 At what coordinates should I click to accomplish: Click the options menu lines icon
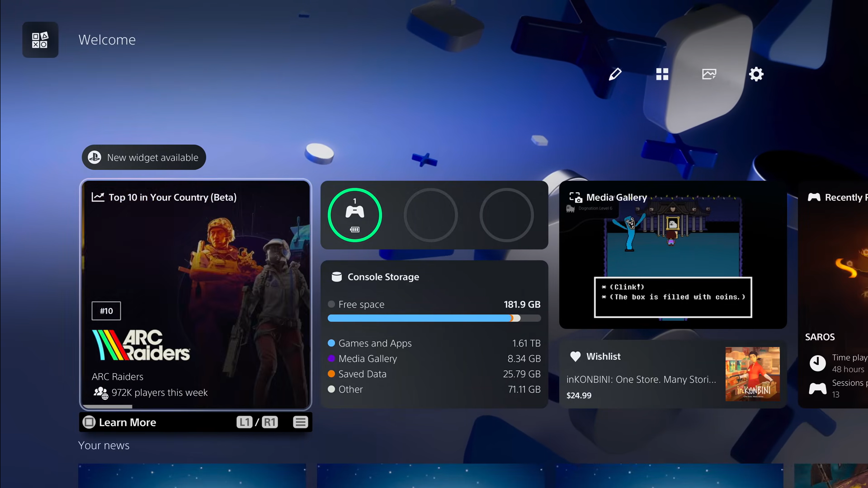(x=301, y=422)
